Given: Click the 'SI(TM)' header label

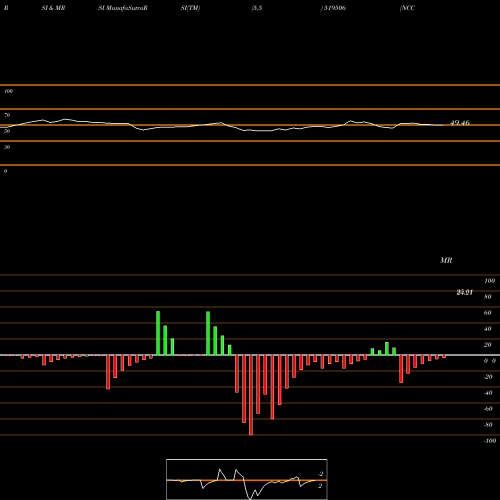Looking at the screenshot, I should [190, 8].
